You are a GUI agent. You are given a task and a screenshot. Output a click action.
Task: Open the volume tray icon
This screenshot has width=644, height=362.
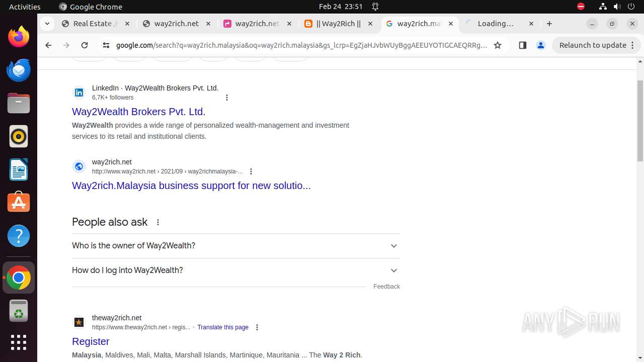617,7
